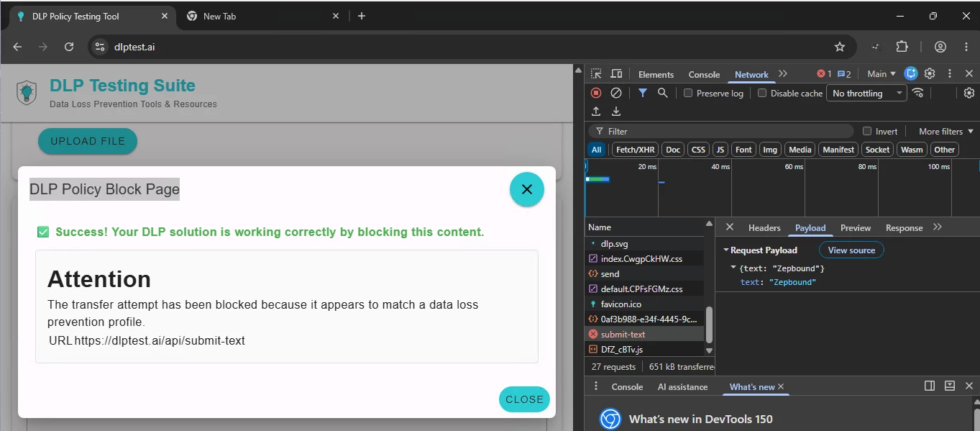Collapse the {text: "Zepbound"} object
980x431 pixels.
tap(733, 268)
